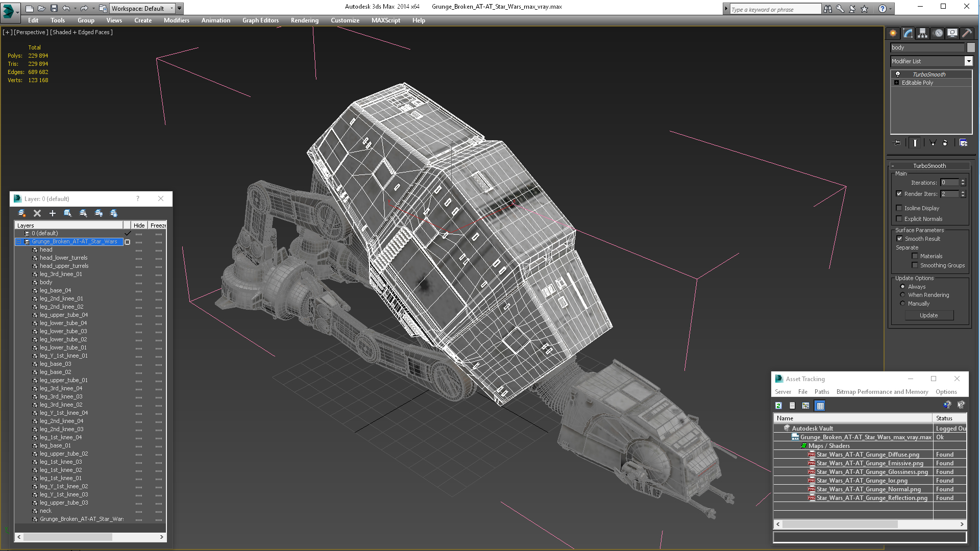Click the Hide column header in Layer dialog
Viewport: 980px width, 551px height.
(139, 225)
